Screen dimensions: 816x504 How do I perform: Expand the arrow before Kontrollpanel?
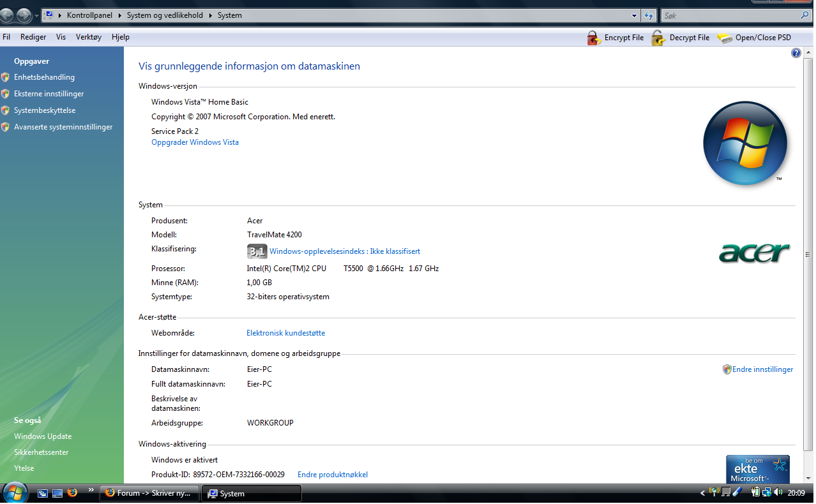(59, 15)
